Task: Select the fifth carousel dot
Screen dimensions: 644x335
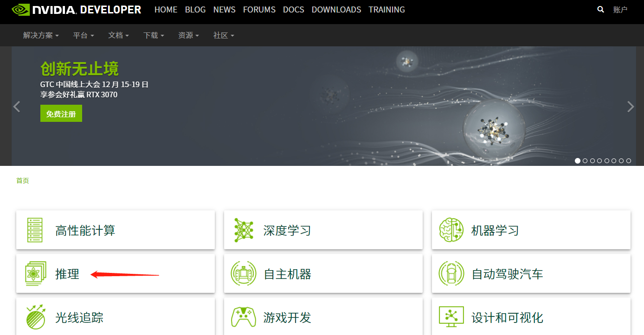Action: (607, 161)
